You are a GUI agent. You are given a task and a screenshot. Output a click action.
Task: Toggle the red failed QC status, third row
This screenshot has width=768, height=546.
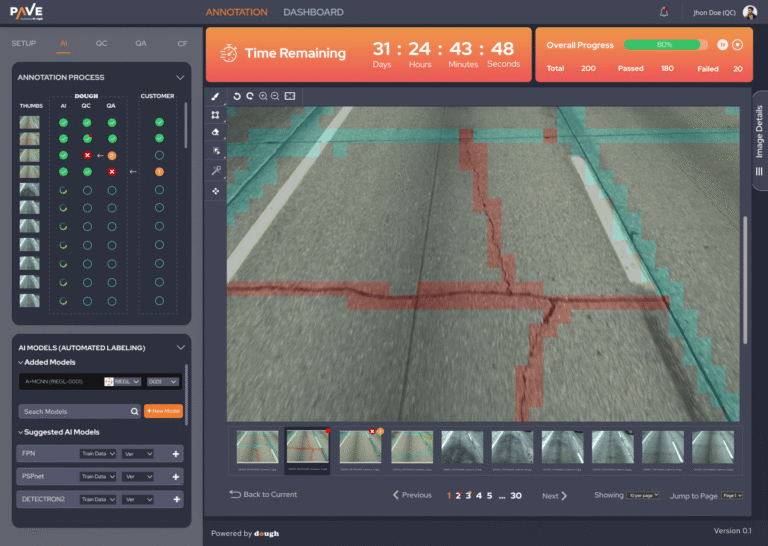[87, 156]
